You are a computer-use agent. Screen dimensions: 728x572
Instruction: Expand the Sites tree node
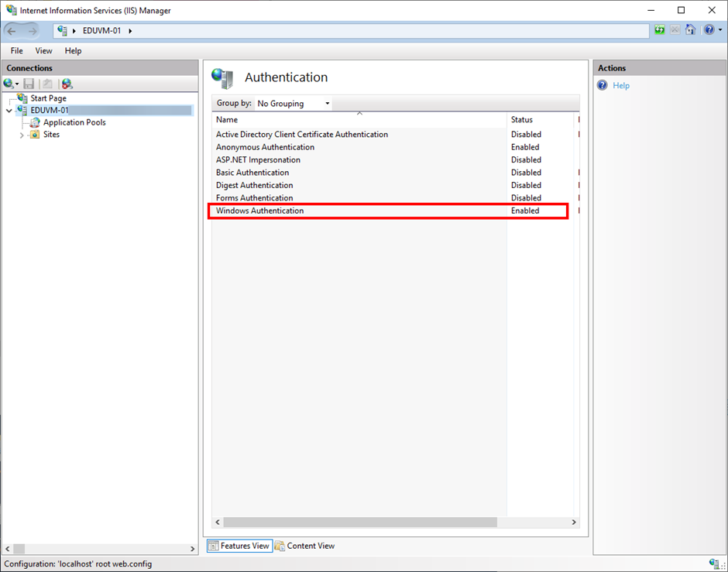pyautogui.click(x=22, y=135)
